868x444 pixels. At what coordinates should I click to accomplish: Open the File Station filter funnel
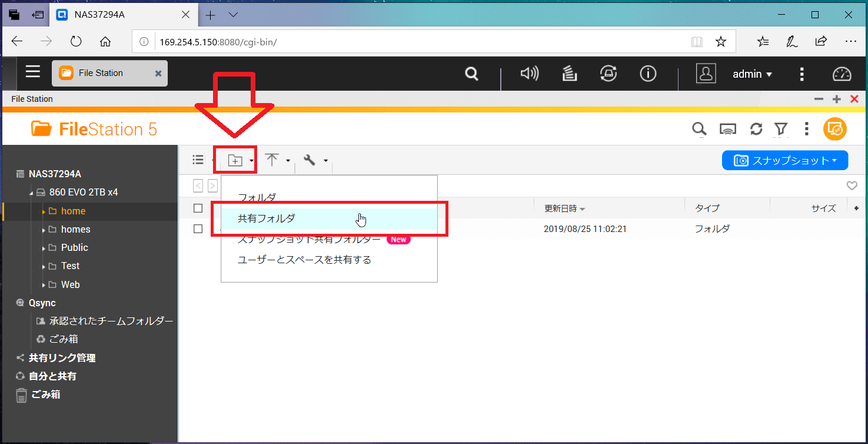point(780,129)
